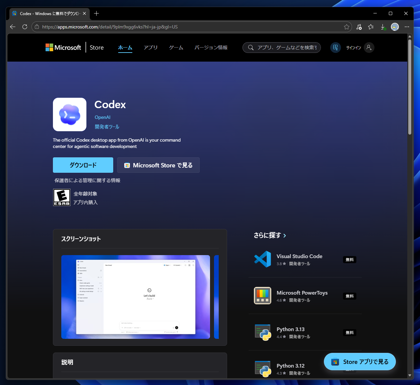The width and height of the screenshot is (420, 385).
Task: Click the アプリ内購入 text
Action: [x=85, y=202]
